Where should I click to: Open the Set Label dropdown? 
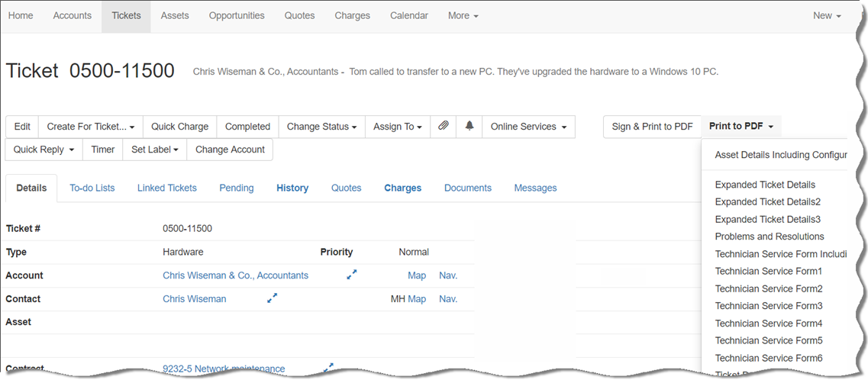tap(154, 150)
